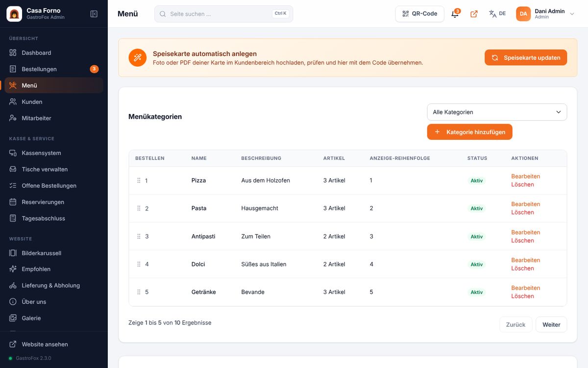The height and width of the screenshot is (368, 588).
Task: Open Bilderkarussell settings
Action: (x=54, y=253)
